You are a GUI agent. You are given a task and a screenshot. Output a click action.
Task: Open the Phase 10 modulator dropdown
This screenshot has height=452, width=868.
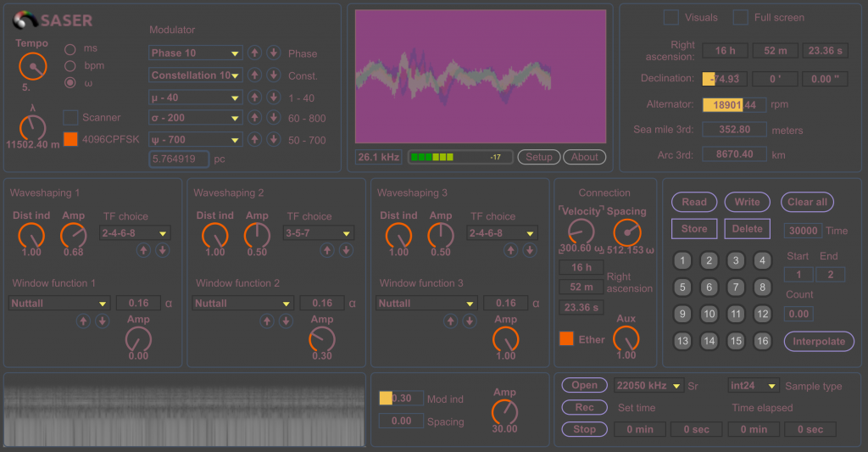[x=195, y=53]
